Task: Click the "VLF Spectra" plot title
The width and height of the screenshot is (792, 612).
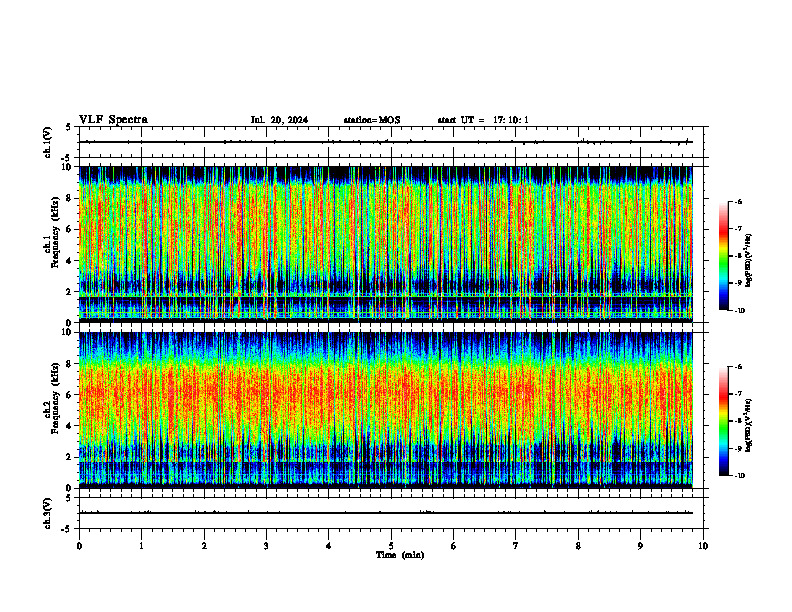Action: (113, 120)
